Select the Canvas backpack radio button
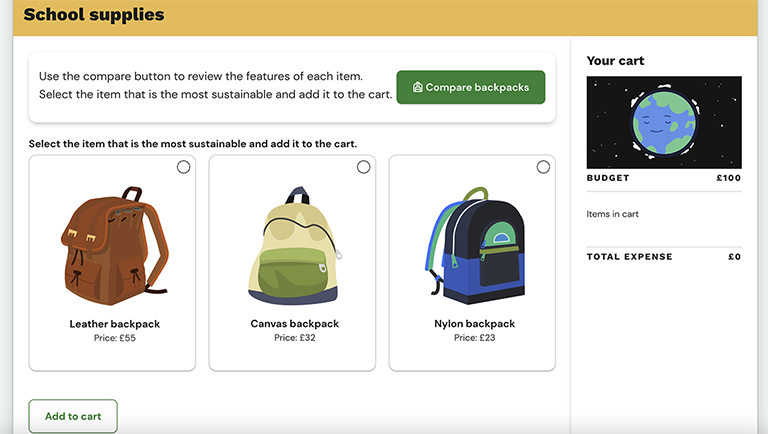This screenshot has height=434, width=768. click(x=363, y=167)
